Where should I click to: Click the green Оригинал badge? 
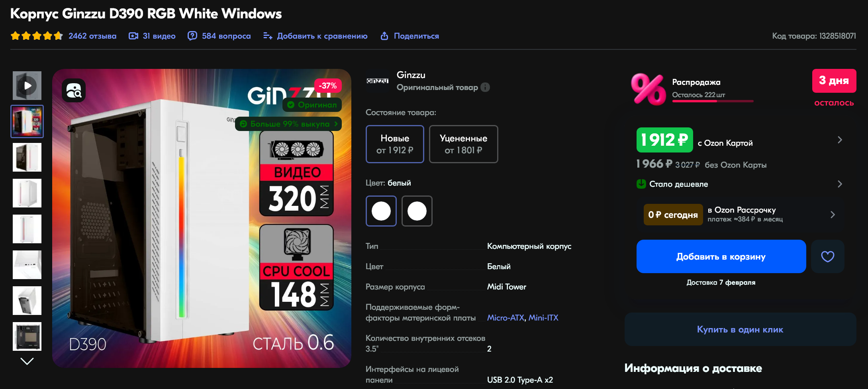point(312,105)
